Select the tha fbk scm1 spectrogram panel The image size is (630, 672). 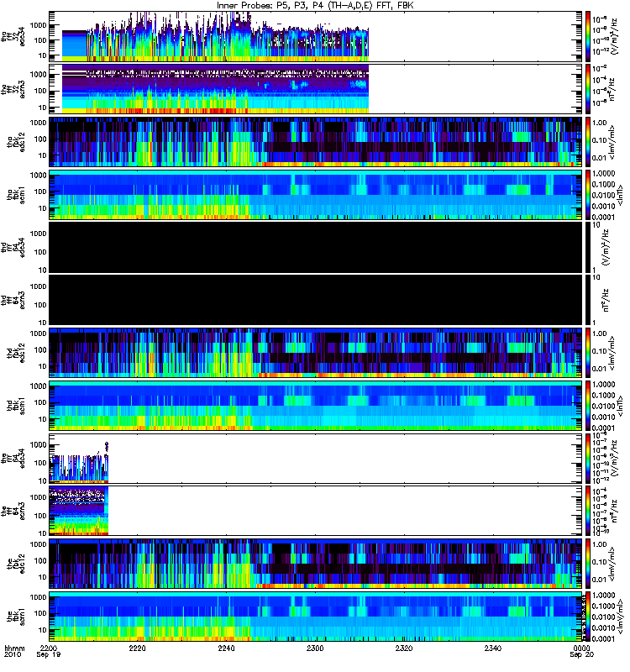point(315,195)
